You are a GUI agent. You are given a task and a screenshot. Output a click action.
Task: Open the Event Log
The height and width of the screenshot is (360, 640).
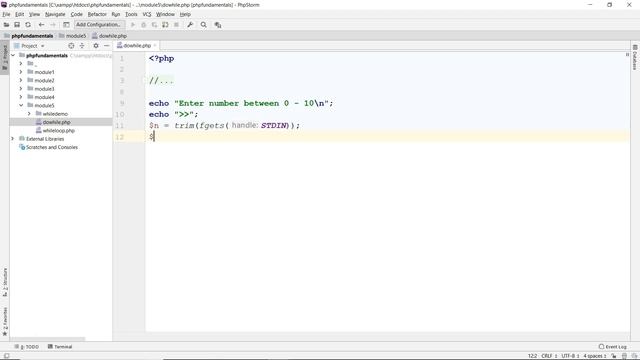[612, 347]
